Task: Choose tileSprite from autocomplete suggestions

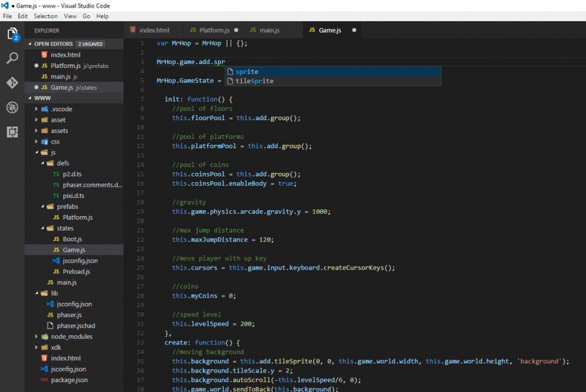Action: pyautogui.click(x=254, y=81)
